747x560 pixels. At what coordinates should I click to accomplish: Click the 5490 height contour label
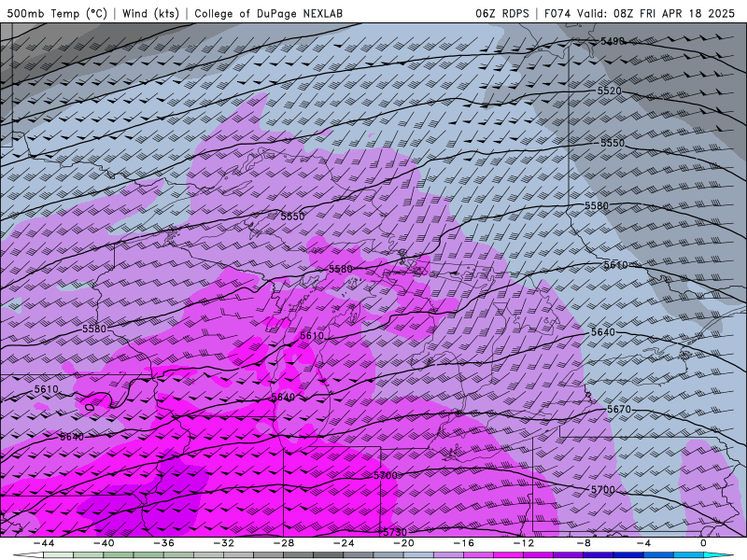pyautogui.click(x=613, y=41)
